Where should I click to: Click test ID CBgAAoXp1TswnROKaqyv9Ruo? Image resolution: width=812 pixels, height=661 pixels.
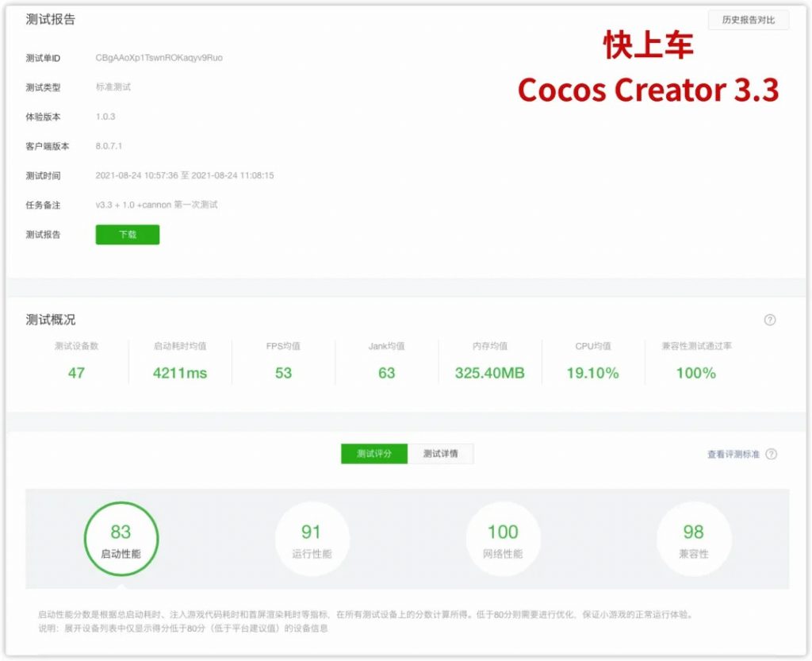coord(159,57)
